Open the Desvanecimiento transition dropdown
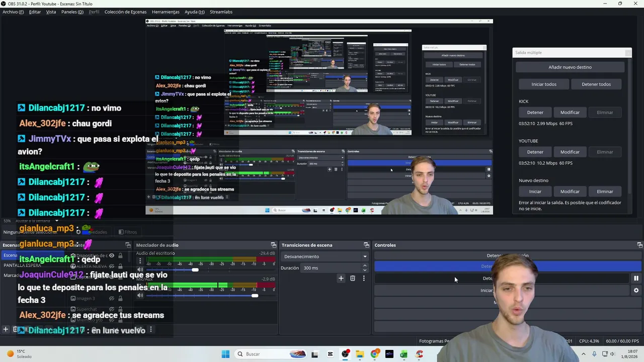The width and height of the screenshot is (644, 362). [325, 257]
